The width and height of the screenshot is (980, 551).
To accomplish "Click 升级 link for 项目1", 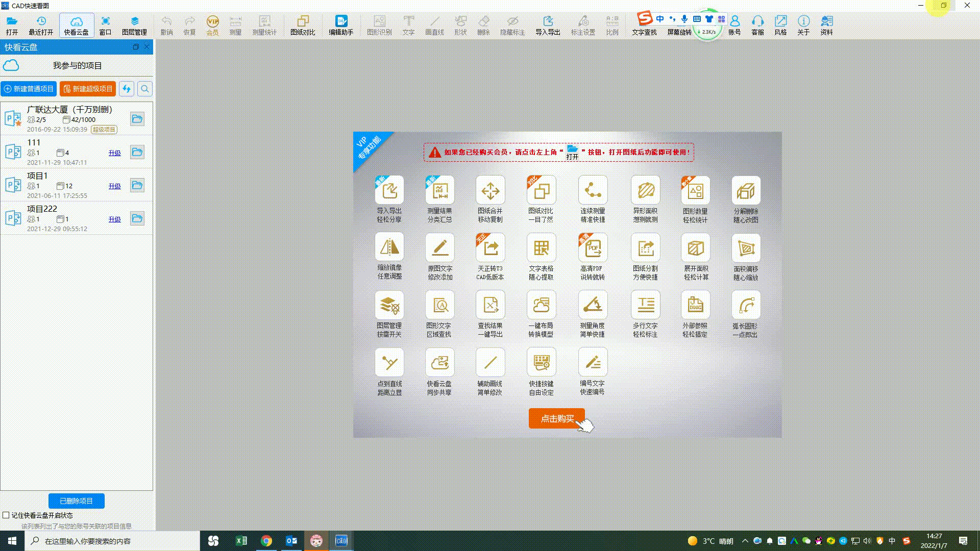I will pos(115,186).
